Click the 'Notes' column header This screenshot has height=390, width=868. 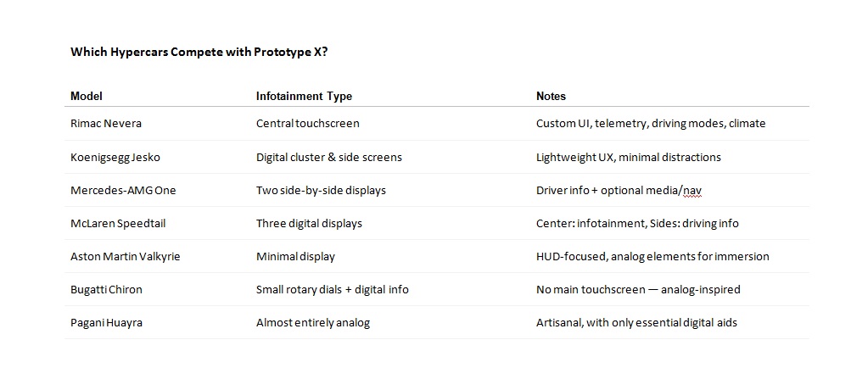(x=551, y=96)
